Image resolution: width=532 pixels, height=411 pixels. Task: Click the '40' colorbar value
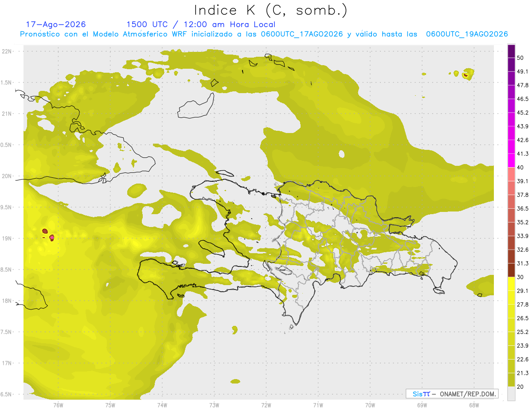coord(520,168)
